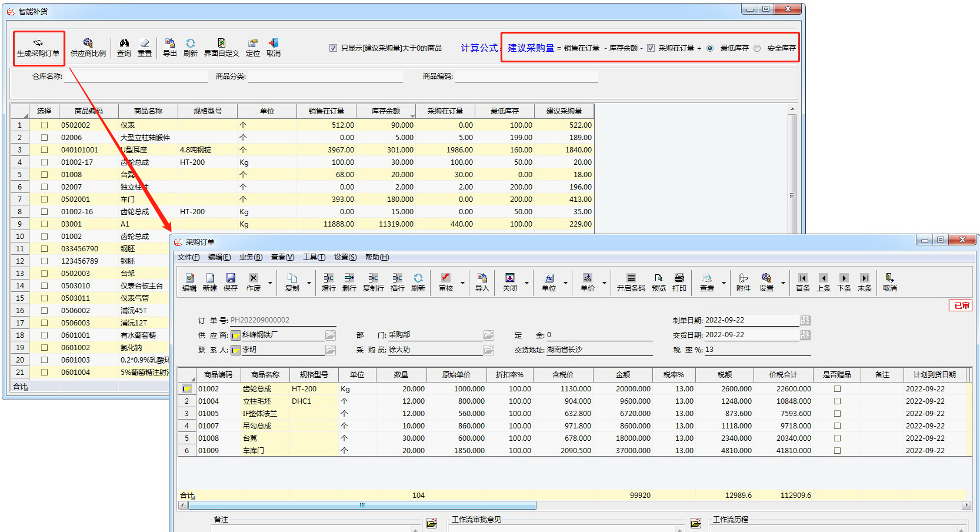Click the 查询 binoculars icon
This screenshot has height=532, width=980.
[x=124, y=48]
